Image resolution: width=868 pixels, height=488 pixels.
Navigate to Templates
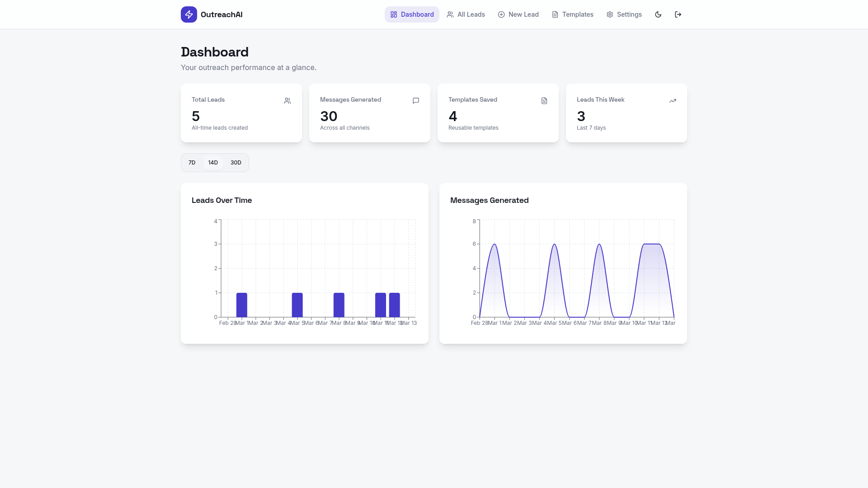[x=572, y=14]
